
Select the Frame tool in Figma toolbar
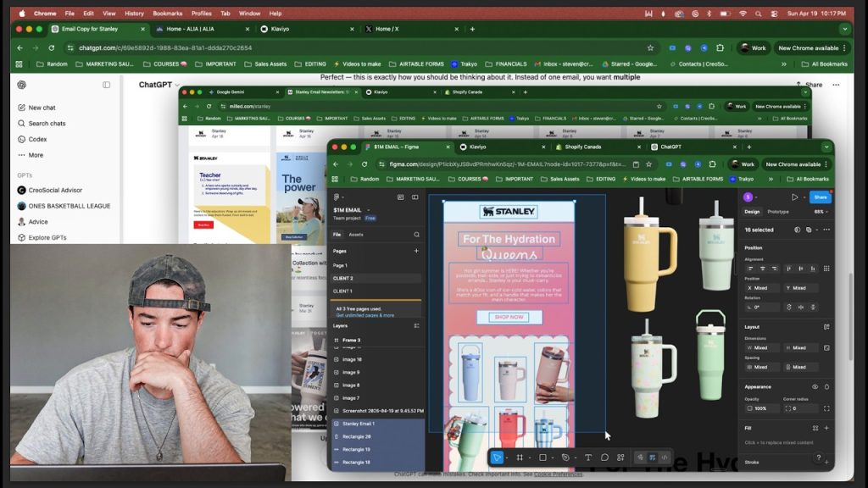click(520, 457)
